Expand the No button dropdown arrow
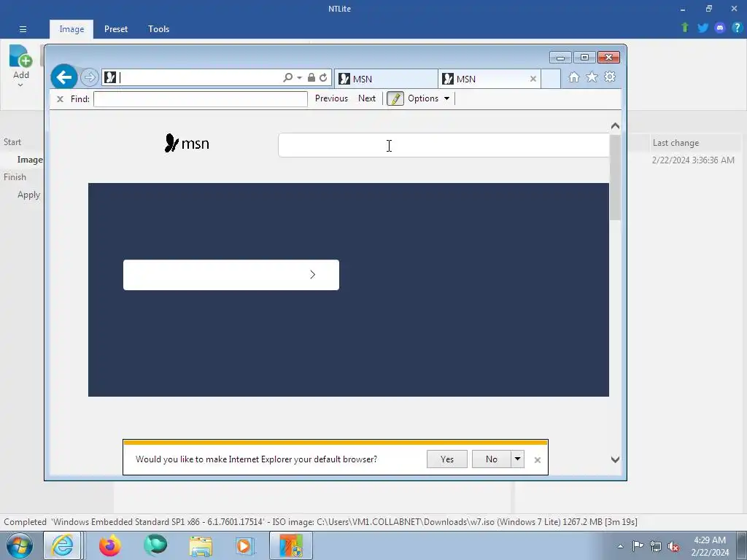This screenshot has width=747, height=560. click(x=517, y=459)
